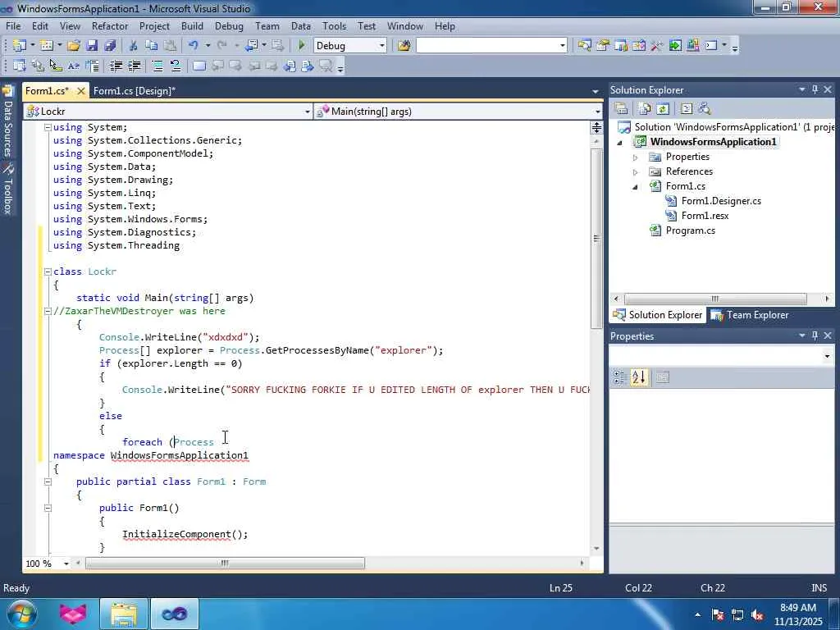Select the Categorized view in Properties panel
Screen dimensions: 840x630
(620, 377)
